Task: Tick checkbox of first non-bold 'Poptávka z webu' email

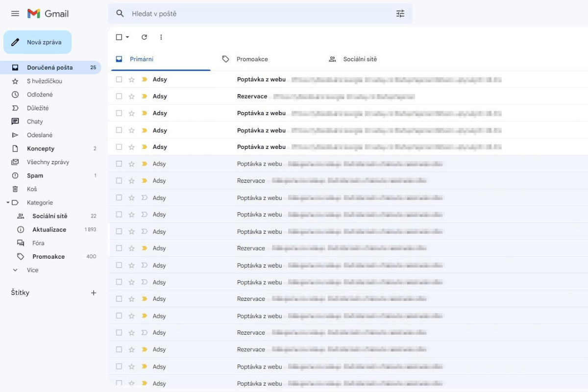Action: click(x=119, y=164)
